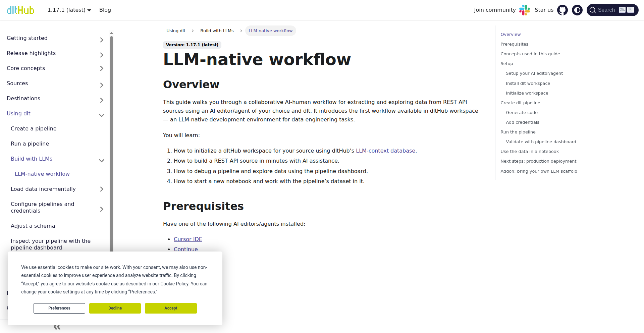Jump to Setup your AI editor/agent
644x333 pixels.
(x=534, y=73)
